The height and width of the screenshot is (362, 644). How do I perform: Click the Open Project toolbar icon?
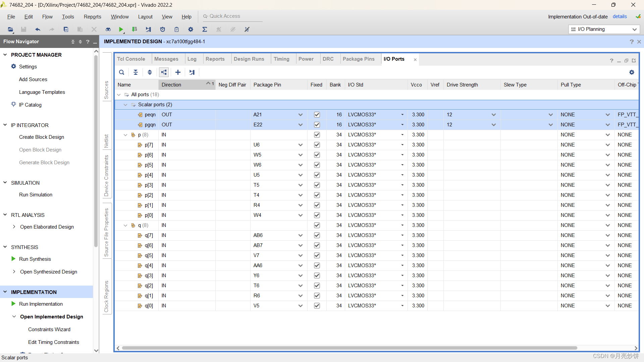coord(10,29)
